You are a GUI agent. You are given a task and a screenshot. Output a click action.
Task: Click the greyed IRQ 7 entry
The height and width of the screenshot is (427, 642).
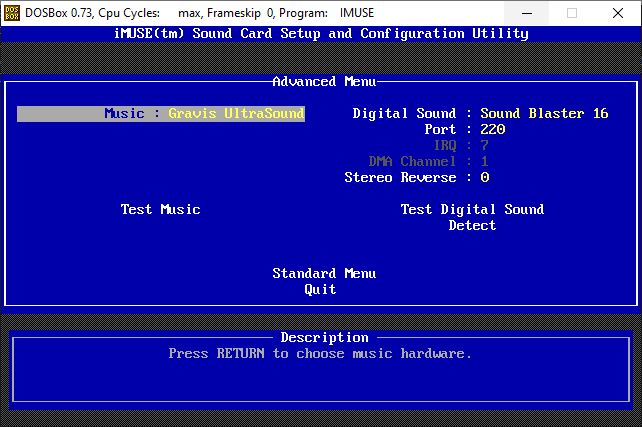click(461, 145)
